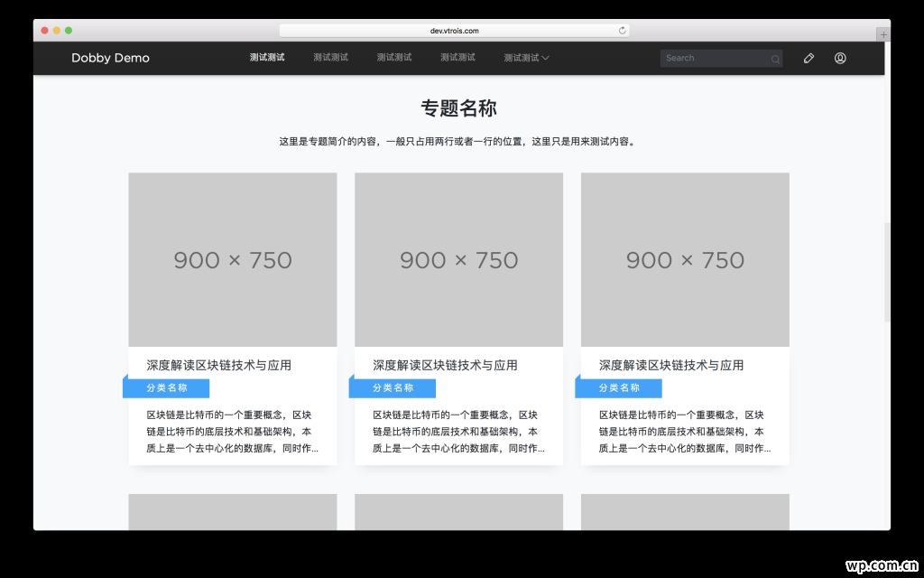The width and height of the screenshot is (924, 578).
Task: Click 分类名称 tag on left card
Action: [x=166, y=388]
